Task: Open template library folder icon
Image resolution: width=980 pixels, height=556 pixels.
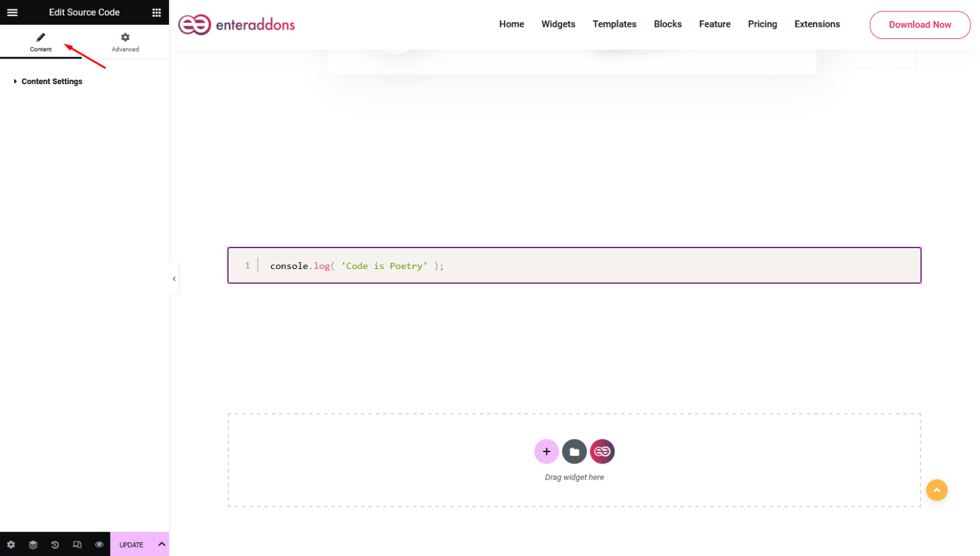Action: point(574,451)
